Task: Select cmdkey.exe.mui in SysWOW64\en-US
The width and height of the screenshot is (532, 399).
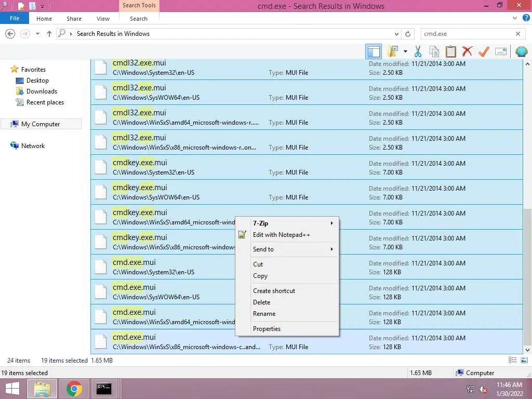Action: coord(307,192)
